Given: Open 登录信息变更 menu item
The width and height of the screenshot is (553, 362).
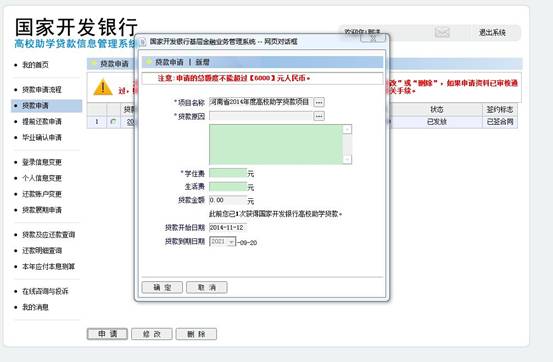Looking at the screenshot, I should [42, 162].
